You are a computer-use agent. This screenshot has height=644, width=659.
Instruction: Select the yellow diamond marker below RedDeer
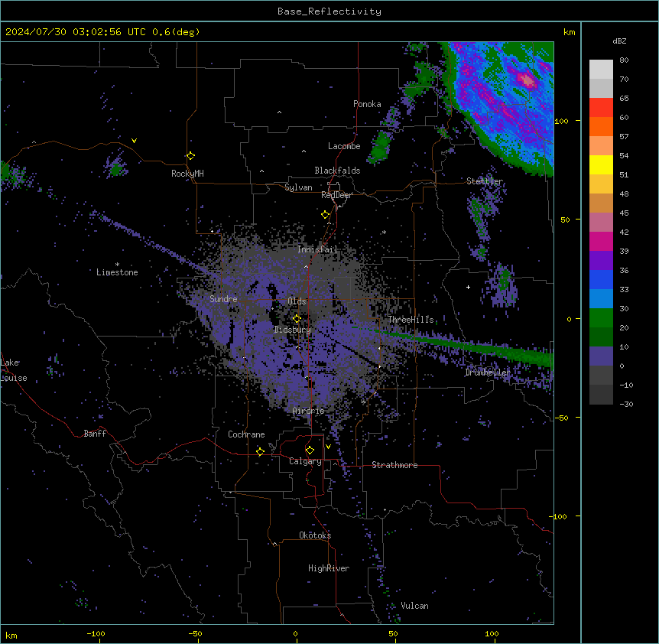pos(325,215)
